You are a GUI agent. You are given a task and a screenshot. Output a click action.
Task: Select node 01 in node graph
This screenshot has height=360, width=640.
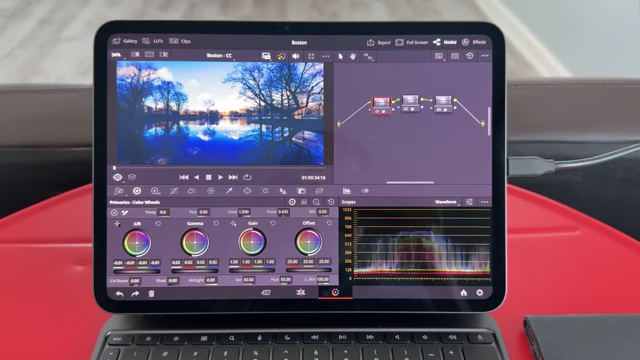[x=381, y=106]
